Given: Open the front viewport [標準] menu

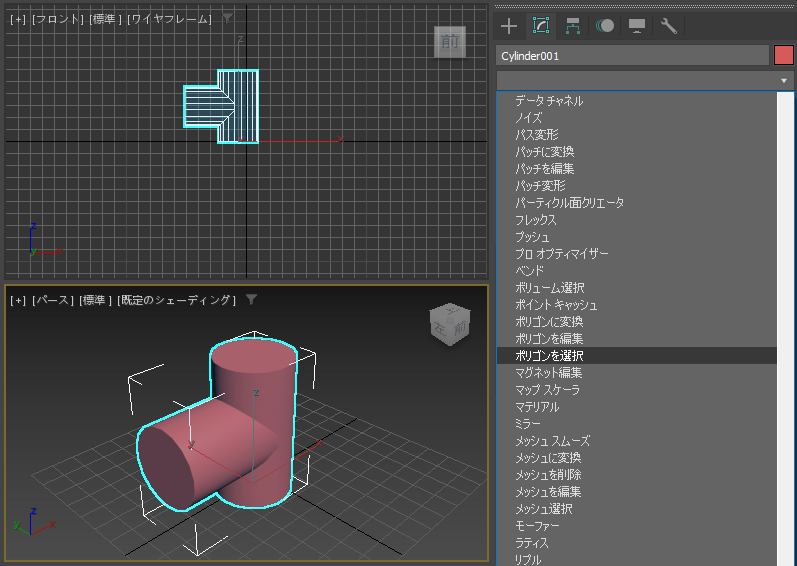Looking at the screenshot, I should click(x=105, y=19).
